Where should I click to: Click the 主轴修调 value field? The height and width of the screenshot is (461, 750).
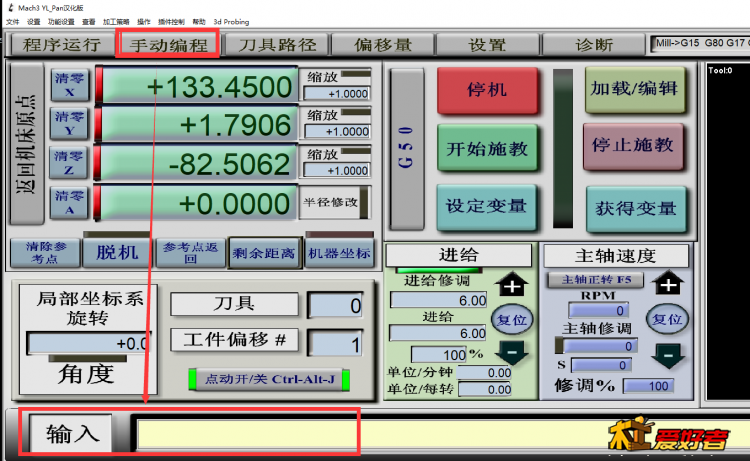click(x=600, y=346)
